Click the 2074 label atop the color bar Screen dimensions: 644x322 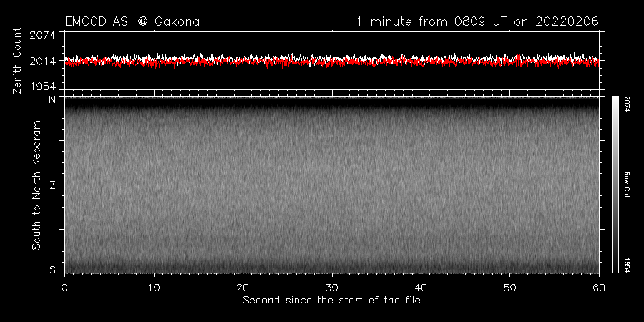(628, 104)
